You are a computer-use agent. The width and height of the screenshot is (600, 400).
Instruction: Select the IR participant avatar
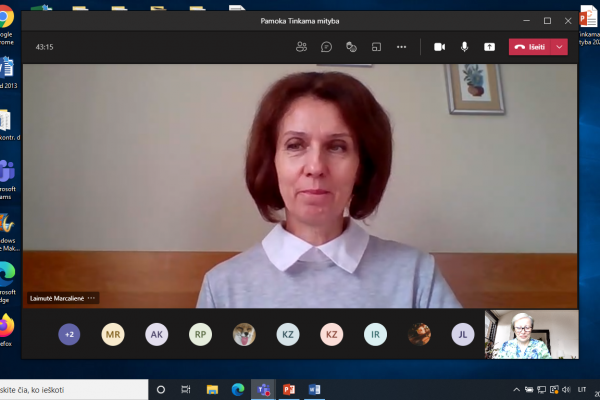[x=375, y=335]
